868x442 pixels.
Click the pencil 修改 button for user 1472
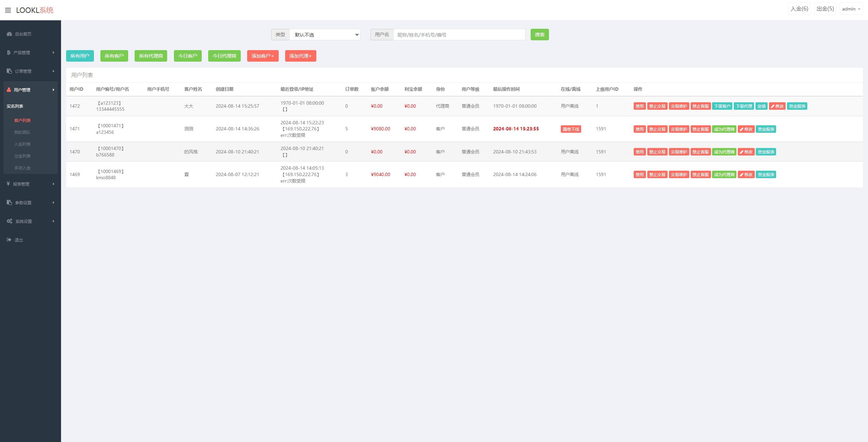[777, 106]
